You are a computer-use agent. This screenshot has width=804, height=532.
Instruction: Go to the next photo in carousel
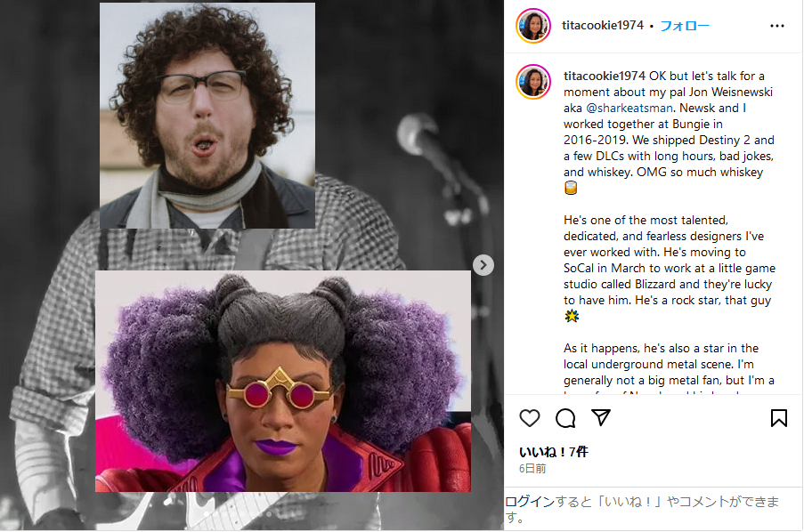tap(483, 265)
